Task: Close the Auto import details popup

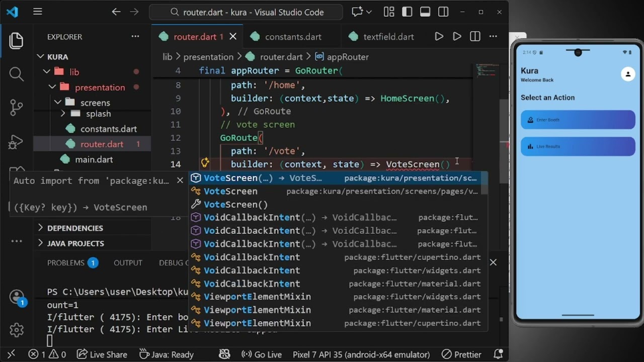Action: pos(180,180)
